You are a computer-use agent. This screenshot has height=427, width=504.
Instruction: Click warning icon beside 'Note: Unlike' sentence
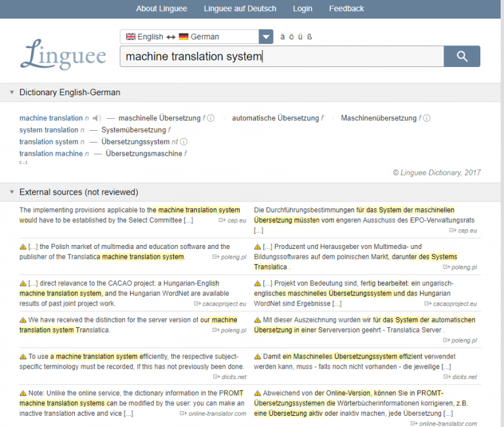[x=23, y=393]
